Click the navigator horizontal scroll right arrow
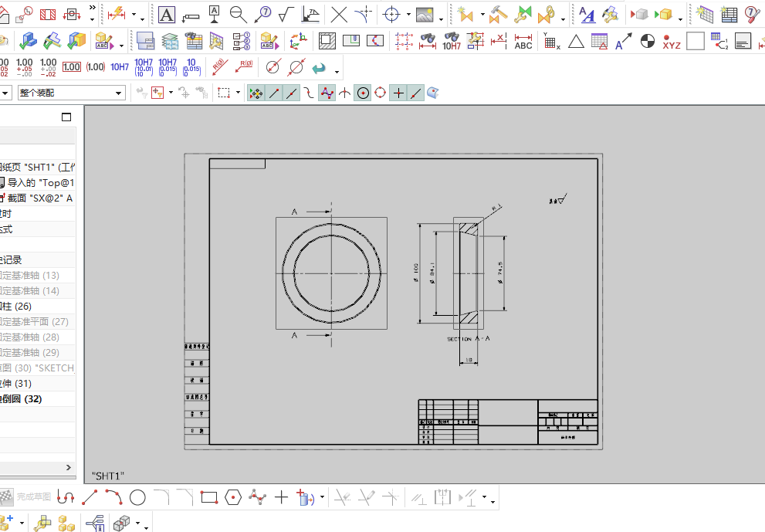 pos(68,468)
